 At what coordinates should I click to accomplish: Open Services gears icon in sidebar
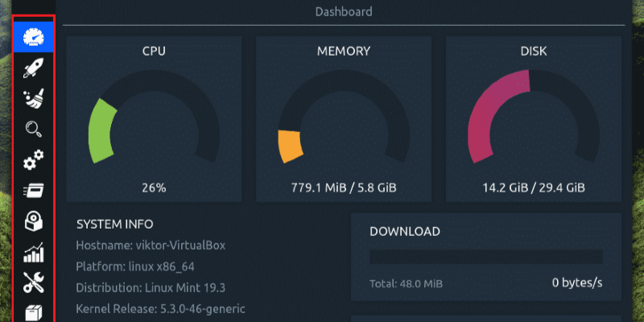point(34,160)
